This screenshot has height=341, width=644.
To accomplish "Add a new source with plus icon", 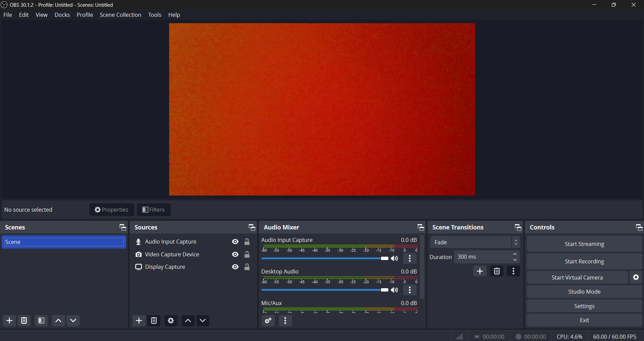I will pyautogui.click(x=139, y=321).
